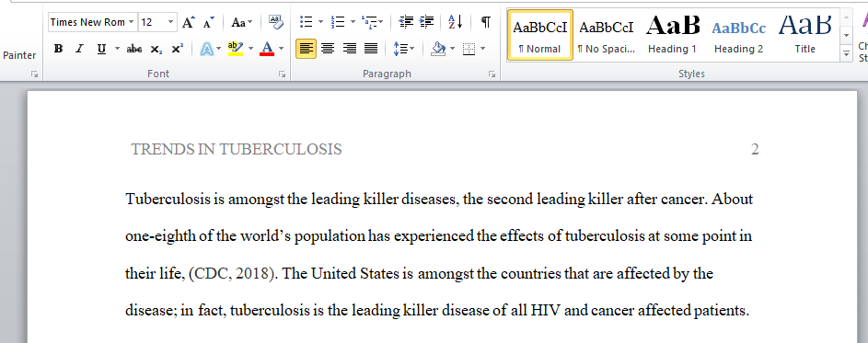This screenshot has width=868, height=343.
Task: Click Borders icon
Action: 469,49
